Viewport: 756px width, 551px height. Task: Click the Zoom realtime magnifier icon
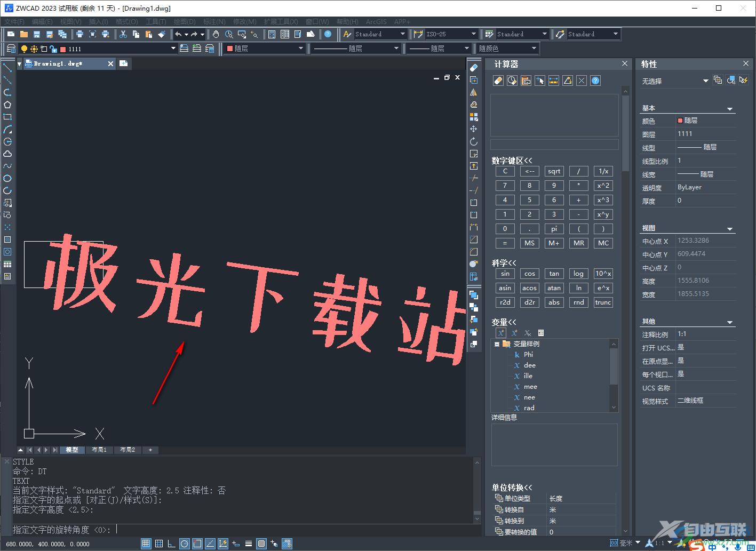coord(229,34)
